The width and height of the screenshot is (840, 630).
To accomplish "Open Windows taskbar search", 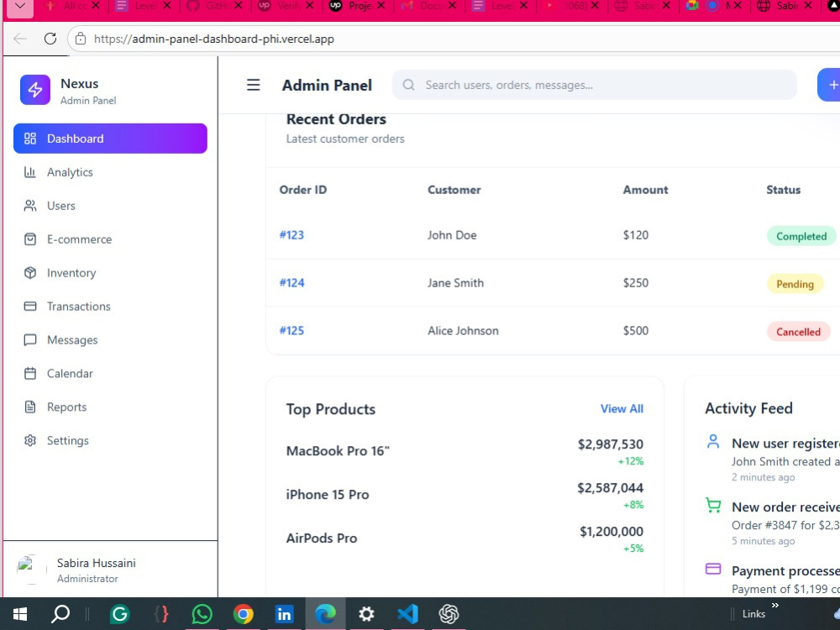I will [x=60, y=614].
